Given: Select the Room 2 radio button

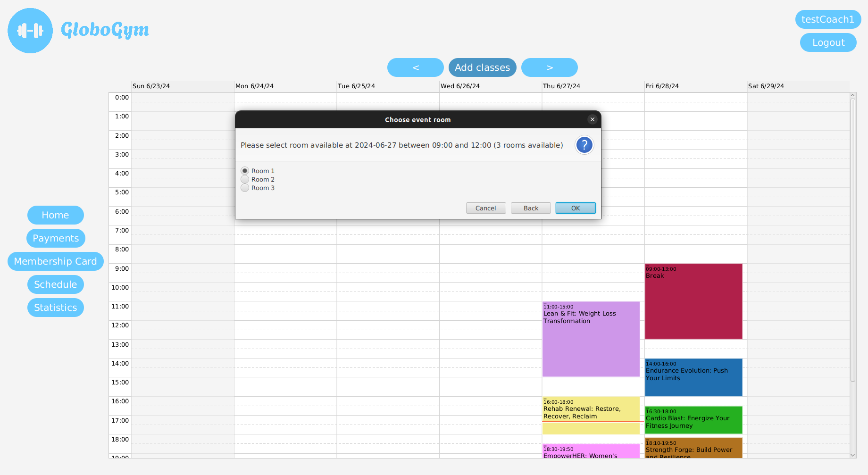Looking at the screenshot, I should pos(245,179).
